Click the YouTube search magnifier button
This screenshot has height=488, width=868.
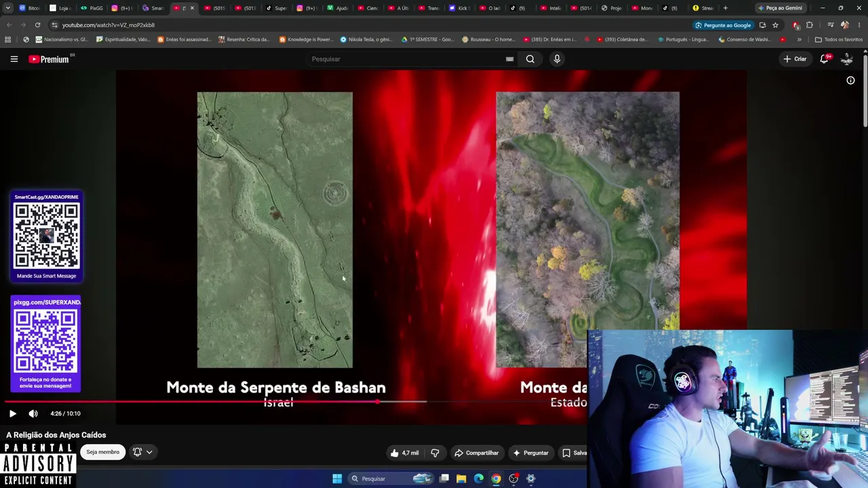[530, 59]
